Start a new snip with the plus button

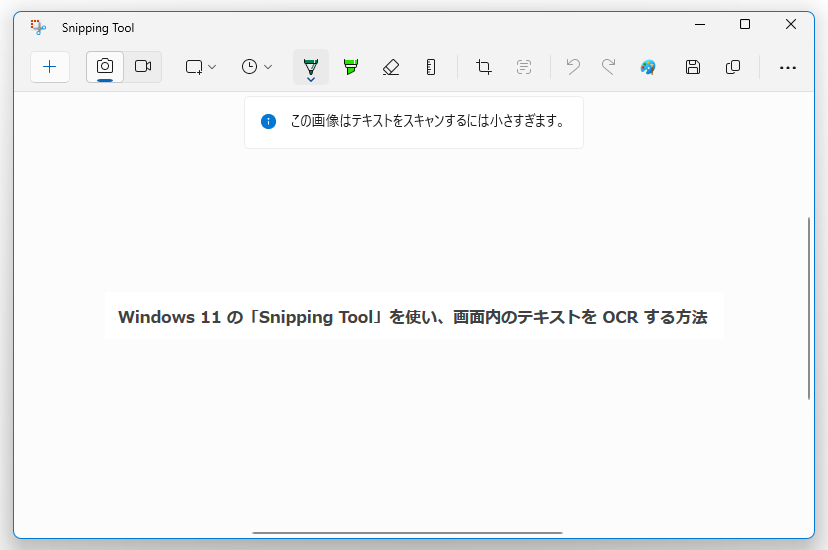click(50, 67)
